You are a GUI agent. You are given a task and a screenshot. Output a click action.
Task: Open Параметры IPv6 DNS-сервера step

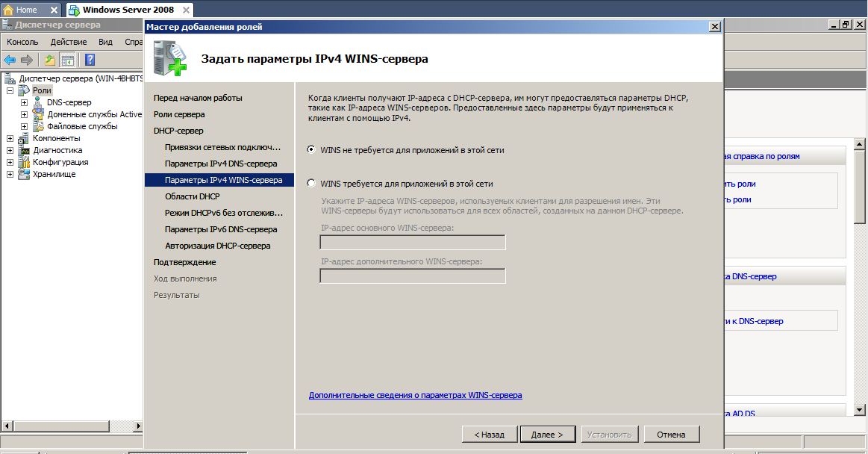(221, 229)
